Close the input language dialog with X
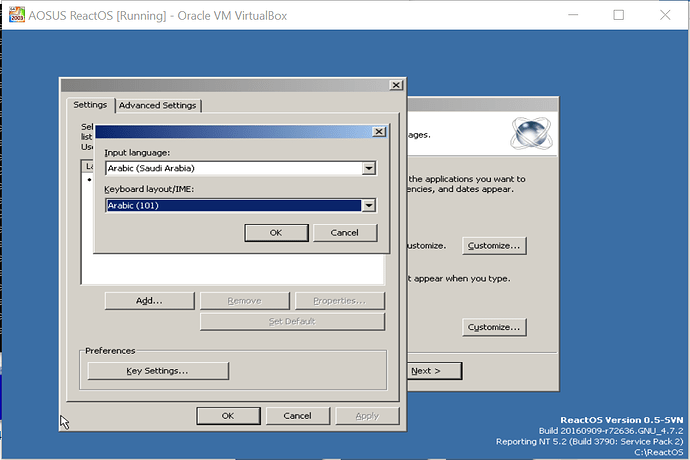 [x=378, y=131]
